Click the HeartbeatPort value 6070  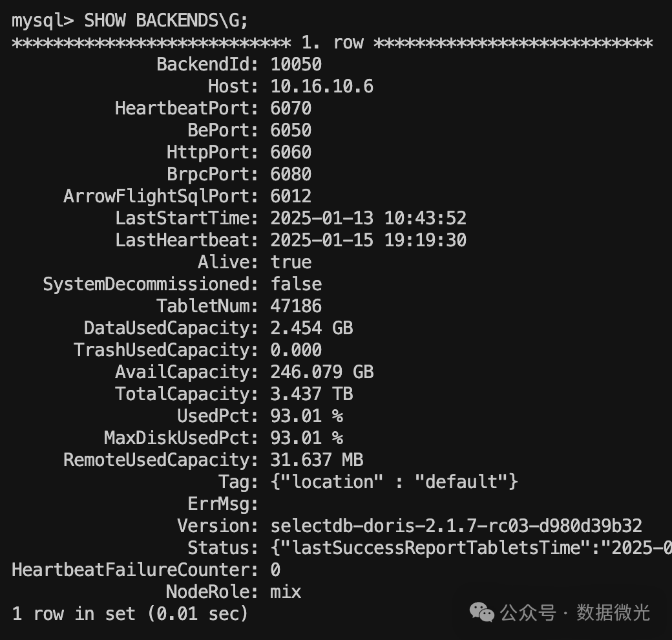point(291,108)
